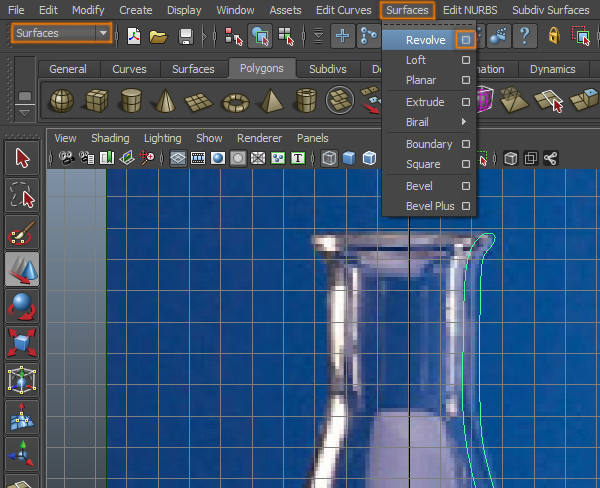The height and width of the screenshot is (488, 600).
Task: Open the Bevel Plus option box
Action: [465, 206]
